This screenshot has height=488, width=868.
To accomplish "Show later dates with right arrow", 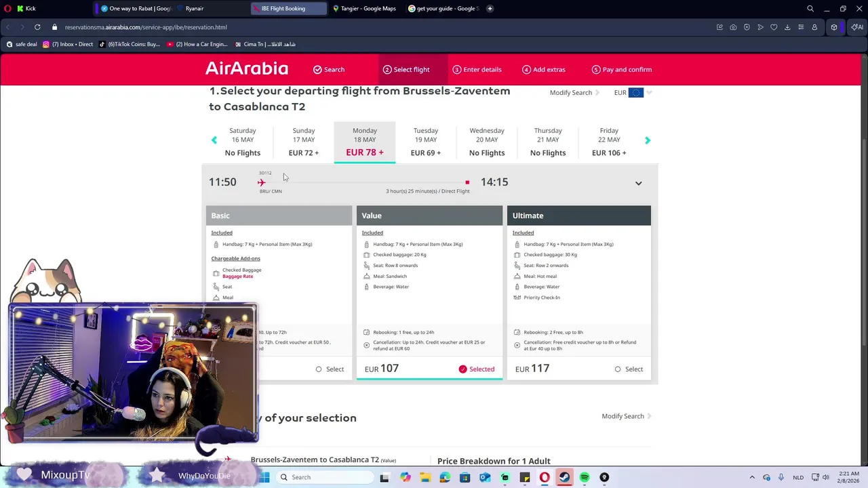I will pos(647,140).
